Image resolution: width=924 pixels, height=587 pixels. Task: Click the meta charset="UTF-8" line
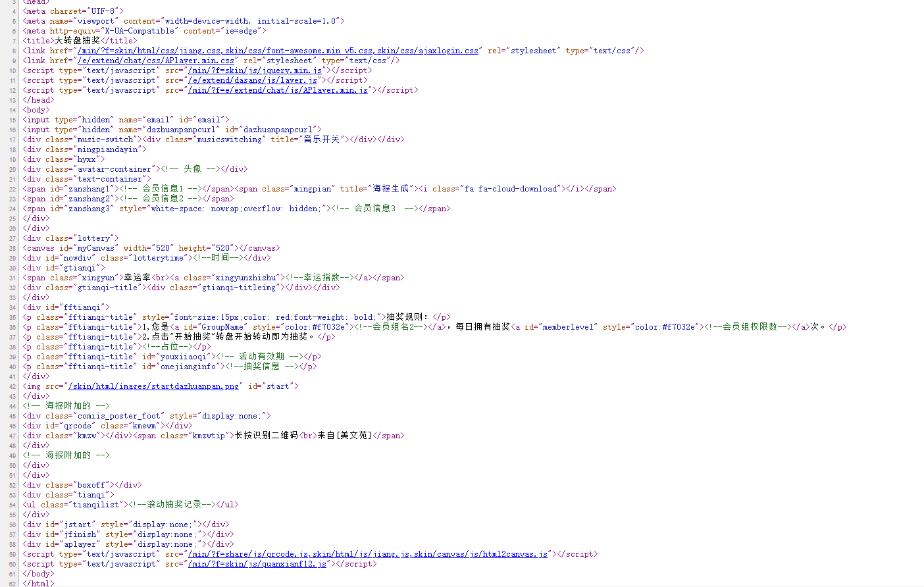(73, 11)
